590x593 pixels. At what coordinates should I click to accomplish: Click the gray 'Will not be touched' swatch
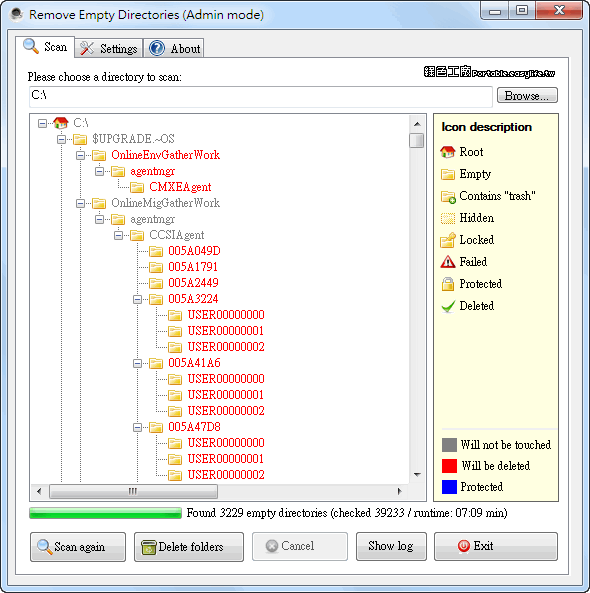click(449, 445)
